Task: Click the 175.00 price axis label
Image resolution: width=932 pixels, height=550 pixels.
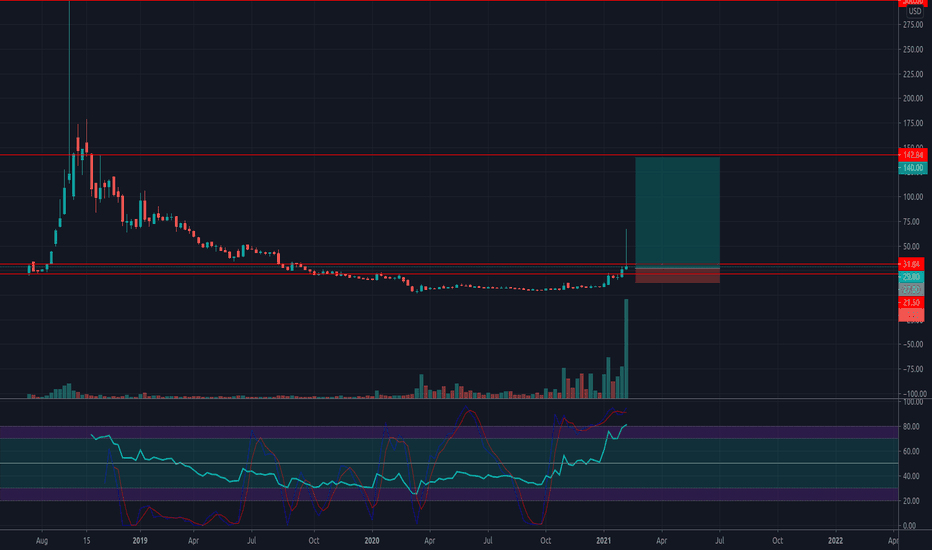Action: pyautogui.click(x=913, y=123)
